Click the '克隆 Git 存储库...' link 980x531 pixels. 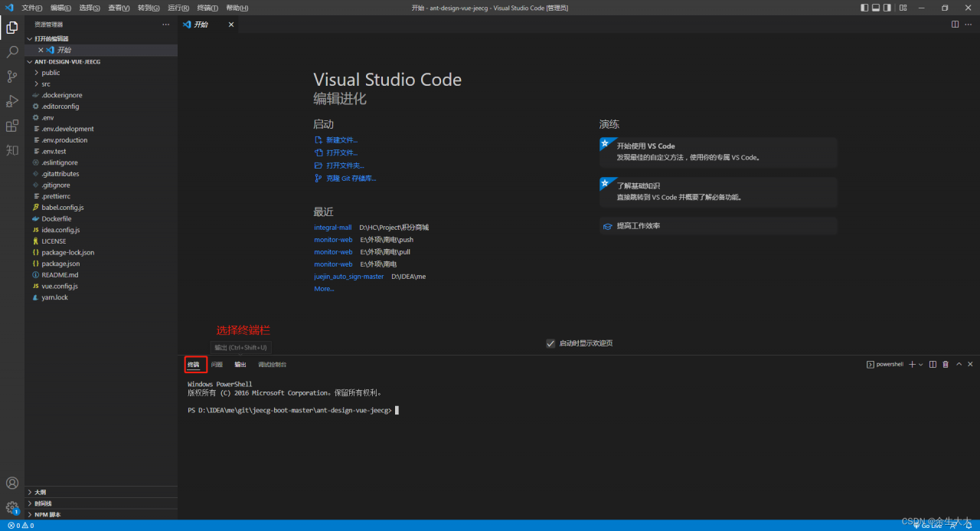[x=351, y=178]
